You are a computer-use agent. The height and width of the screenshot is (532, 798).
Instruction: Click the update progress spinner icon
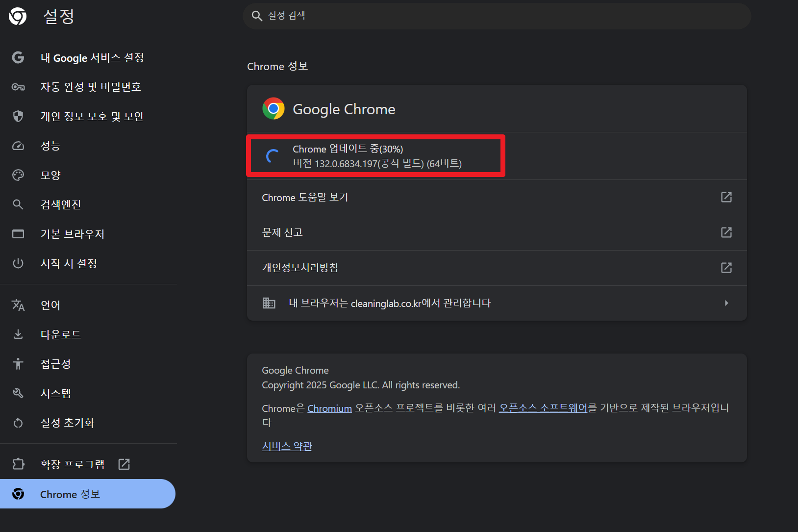273,156
